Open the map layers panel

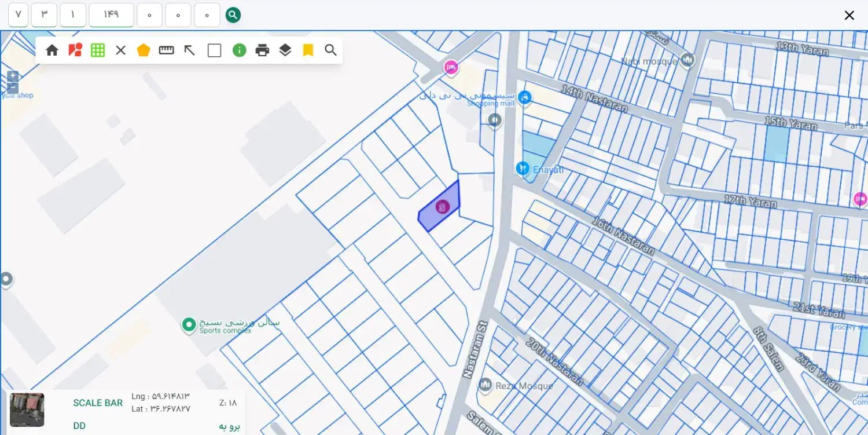pos(285,50)
